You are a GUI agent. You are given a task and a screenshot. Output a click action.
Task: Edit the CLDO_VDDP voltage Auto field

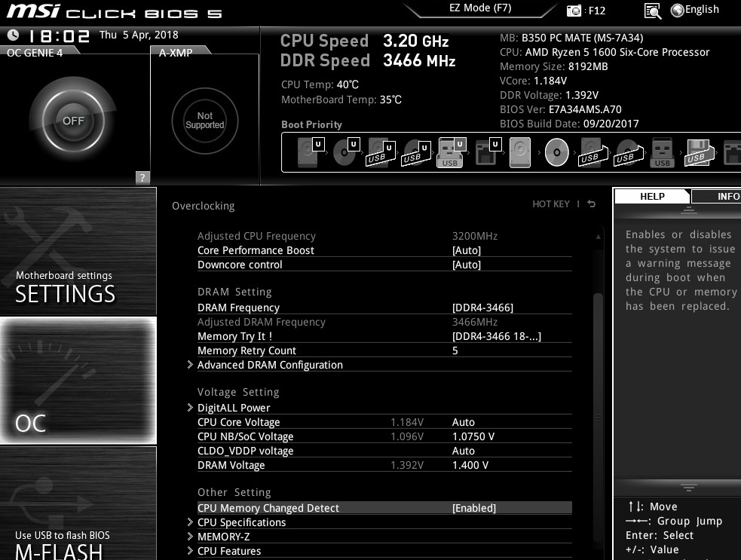[463, 451]
